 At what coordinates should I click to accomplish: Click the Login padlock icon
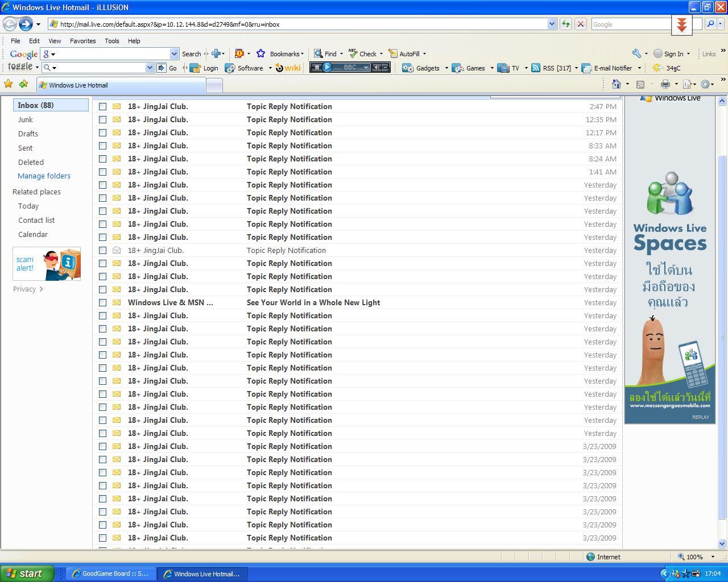point(195,68)
